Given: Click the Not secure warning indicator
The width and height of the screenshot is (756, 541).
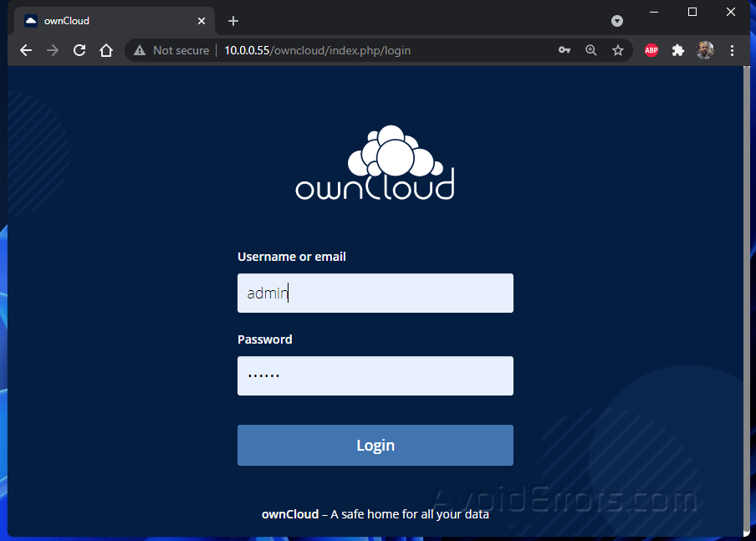Looking at the screenshot, I should [x=171, y=50].
